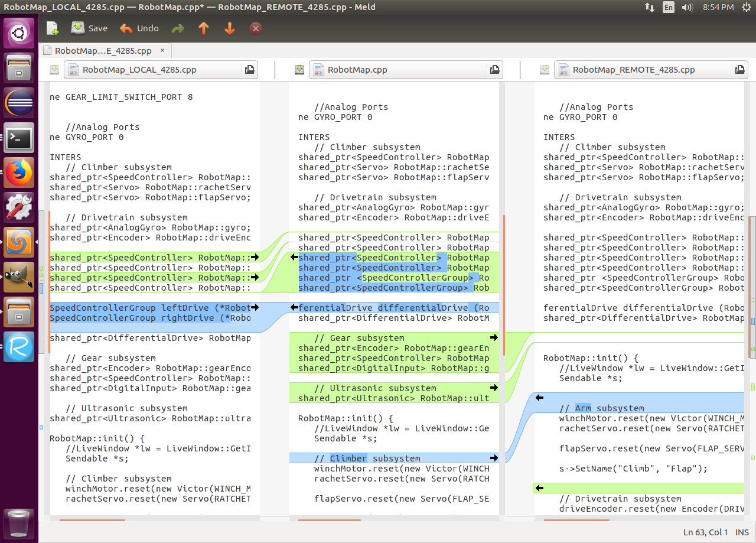
Task: Click save icon left of RobotMap_LOCAL_4285.cpp
Action: 55,70
